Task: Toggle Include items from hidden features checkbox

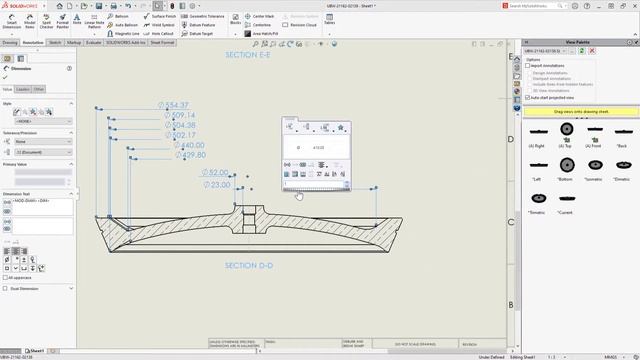Action: coord(530,84)
